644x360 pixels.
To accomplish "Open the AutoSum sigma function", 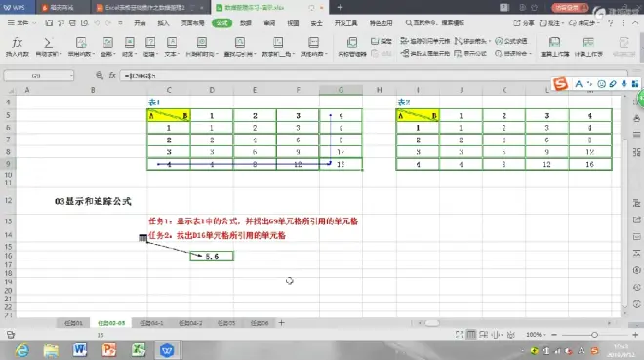I will point(48,46).
